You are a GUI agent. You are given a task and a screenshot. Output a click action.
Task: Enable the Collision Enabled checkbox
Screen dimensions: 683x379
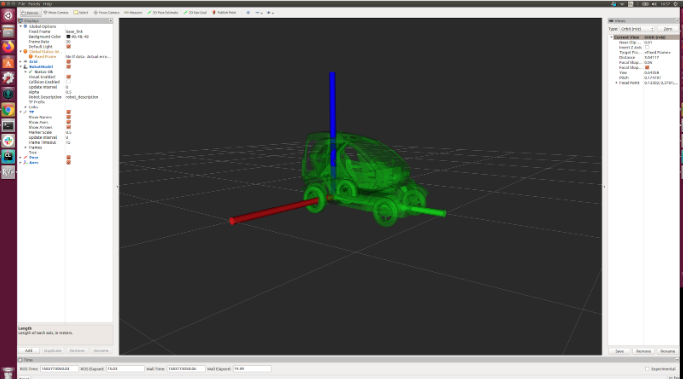[x=68, y=82]
